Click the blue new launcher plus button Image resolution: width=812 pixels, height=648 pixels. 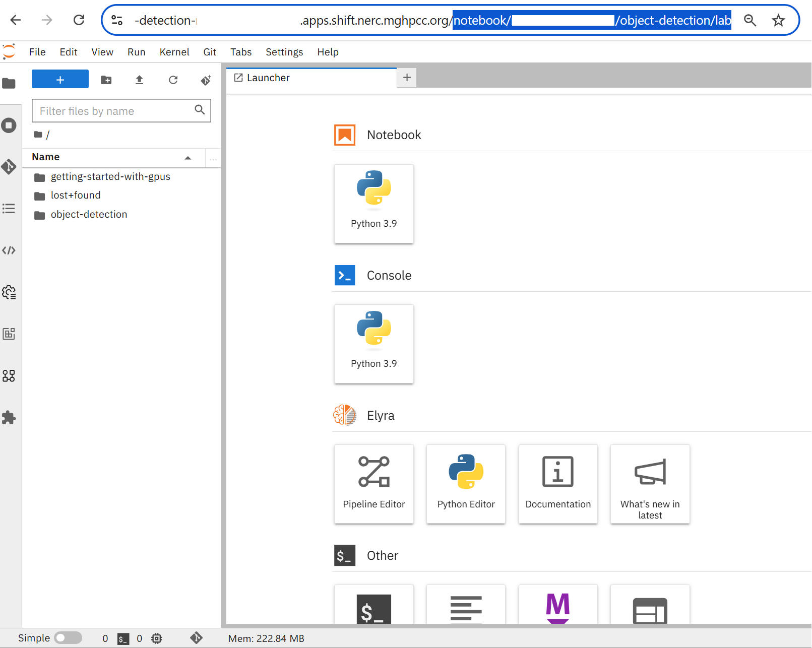pyautogui.click(x=60, y=80)
